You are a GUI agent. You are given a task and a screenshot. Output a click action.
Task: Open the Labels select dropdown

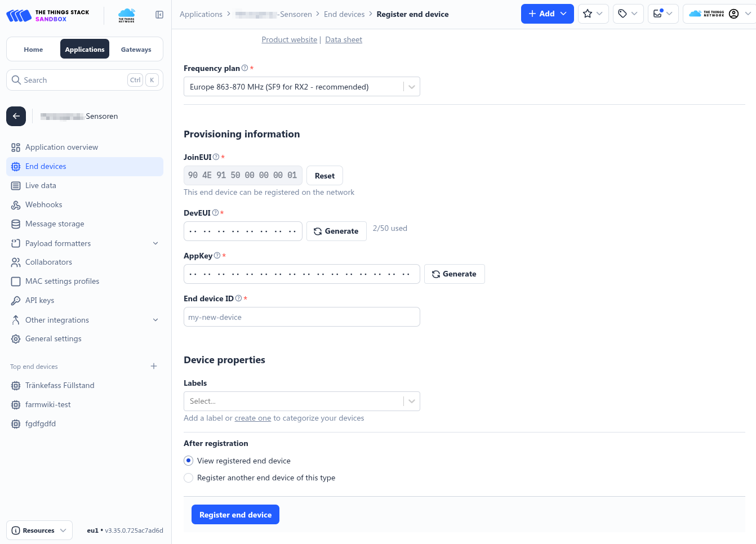(301, 401)
